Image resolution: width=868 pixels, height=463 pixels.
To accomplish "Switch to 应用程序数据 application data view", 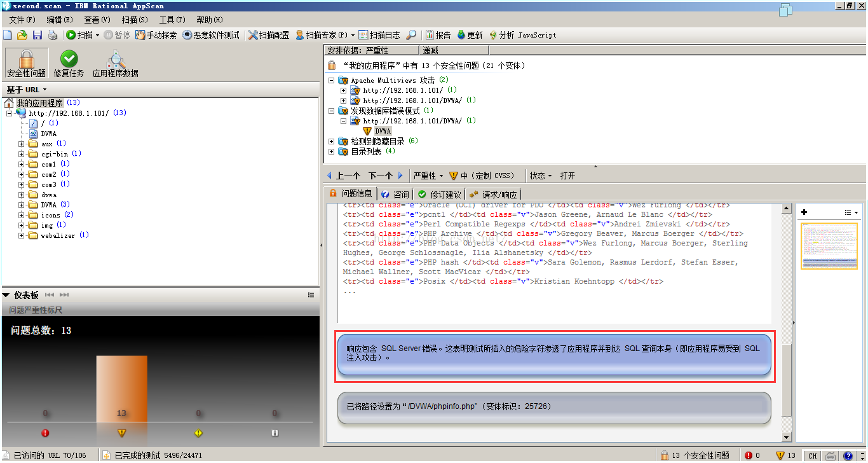I will click(x=115, y=63).
